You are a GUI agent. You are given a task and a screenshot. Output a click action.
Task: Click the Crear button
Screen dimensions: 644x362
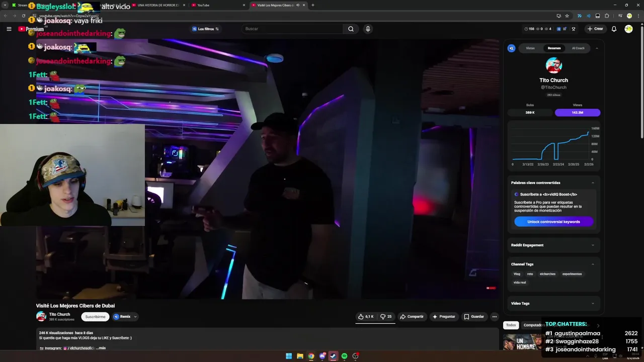[595, 29]
